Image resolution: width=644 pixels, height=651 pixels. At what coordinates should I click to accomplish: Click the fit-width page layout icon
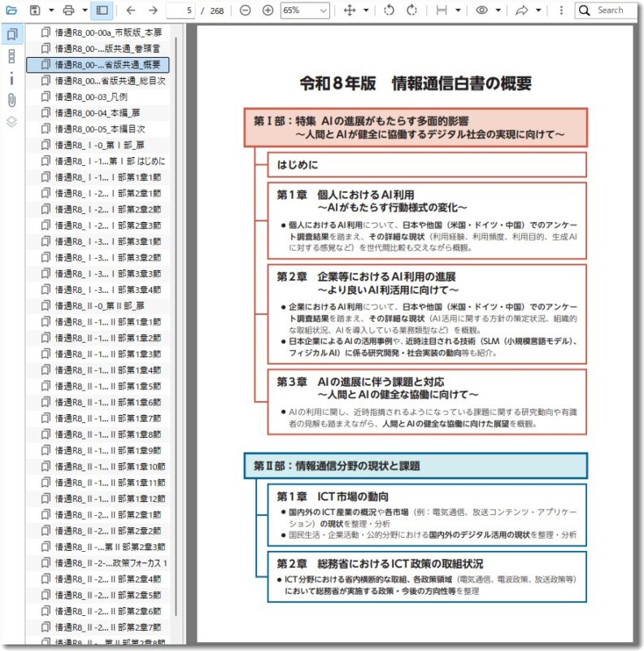pos(442,11)
